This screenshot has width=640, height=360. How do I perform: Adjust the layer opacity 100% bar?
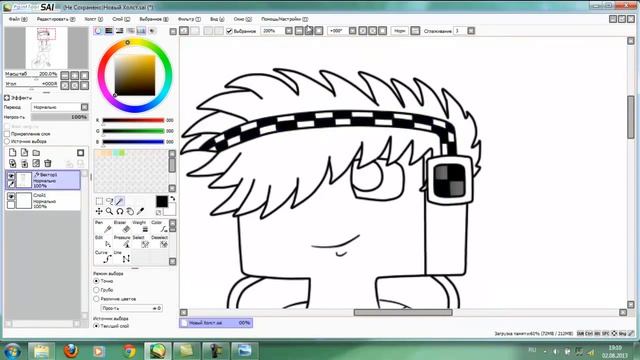pos(60,117)
